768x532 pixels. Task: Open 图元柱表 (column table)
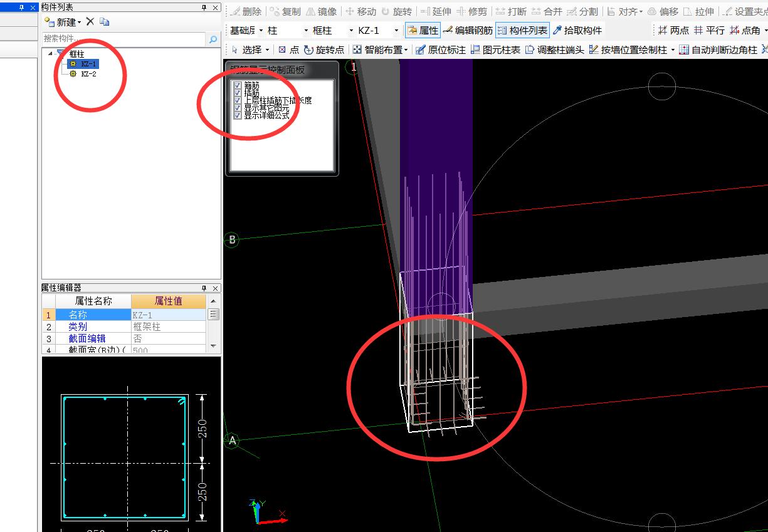coord(495,50)
